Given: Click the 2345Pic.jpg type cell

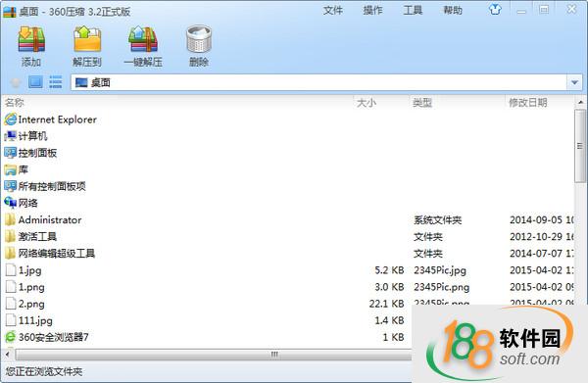Looking at the screenshot, I should pyautogui.click(x=440, y=270).
